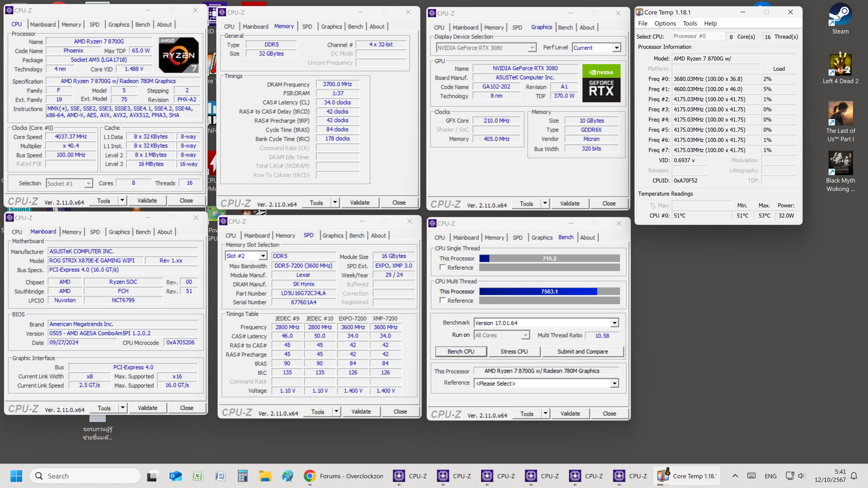Open File Explorer from the taskbar
The height and width of the screenshot is (488, 868).
(x=265, y=476)
